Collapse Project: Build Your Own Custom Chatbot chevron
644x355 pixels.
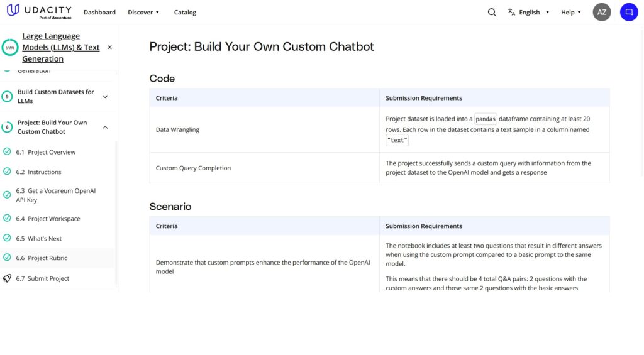(x=105, y=127)
